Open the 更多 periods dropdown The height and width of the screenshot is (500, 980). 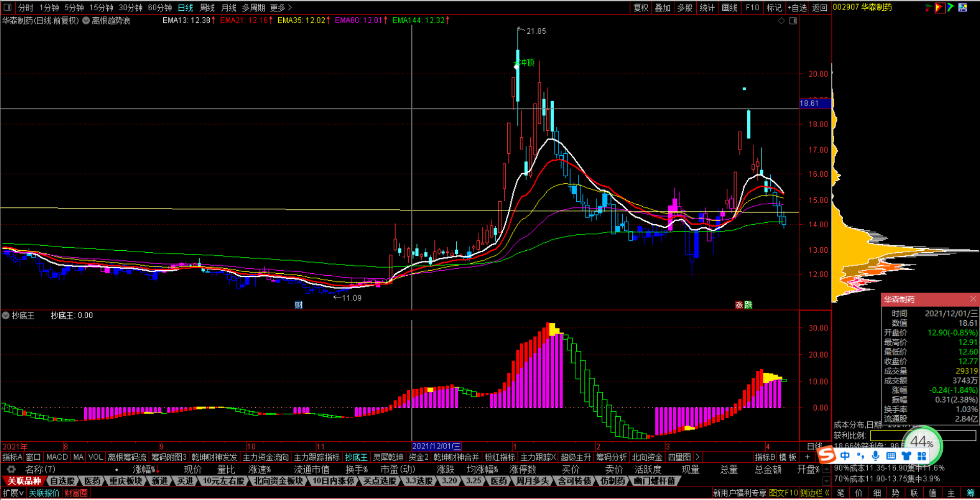281,8
